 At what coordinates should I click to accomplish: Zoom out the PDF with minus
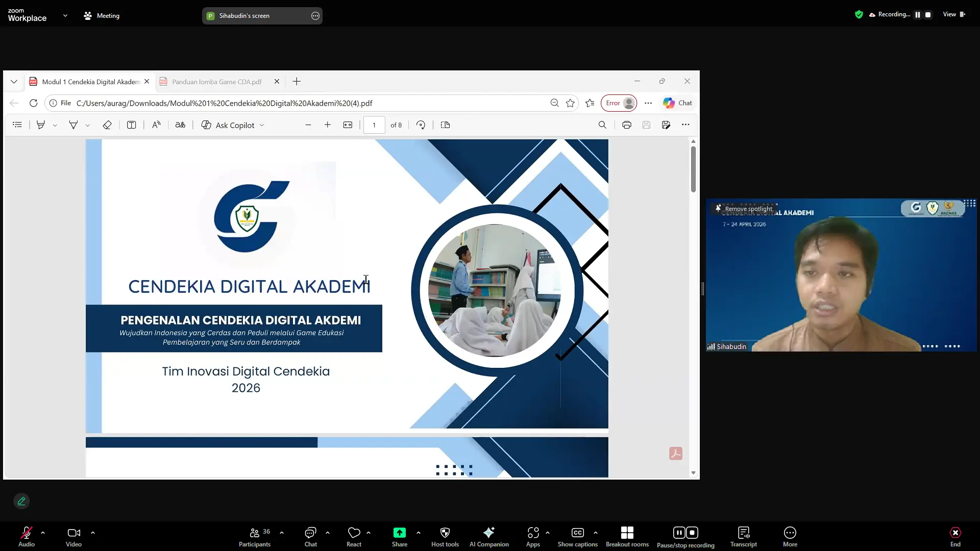click(x=308, y=125)
